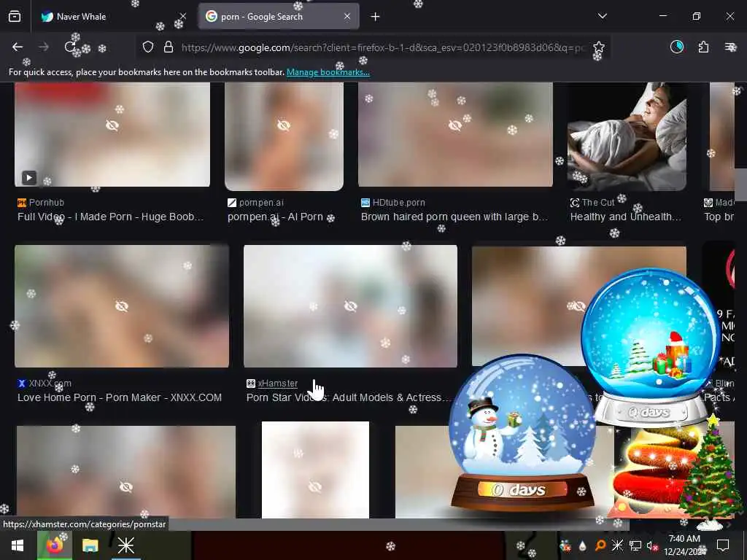Image resolution: width=747 pixels, height=560 pixels.
Task: Click the site security padlock icon
Action: [x=169, y=47]
